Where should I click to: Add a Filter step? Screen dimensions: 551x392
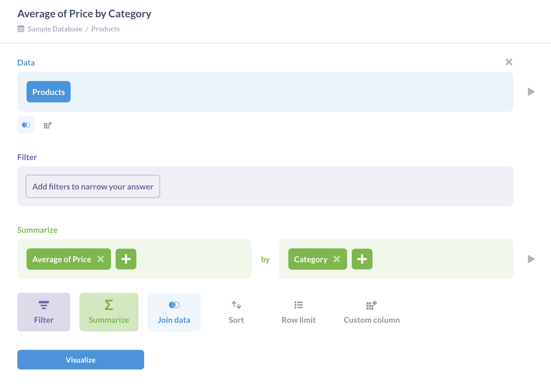pyautogui.click(x=44, y=312)
